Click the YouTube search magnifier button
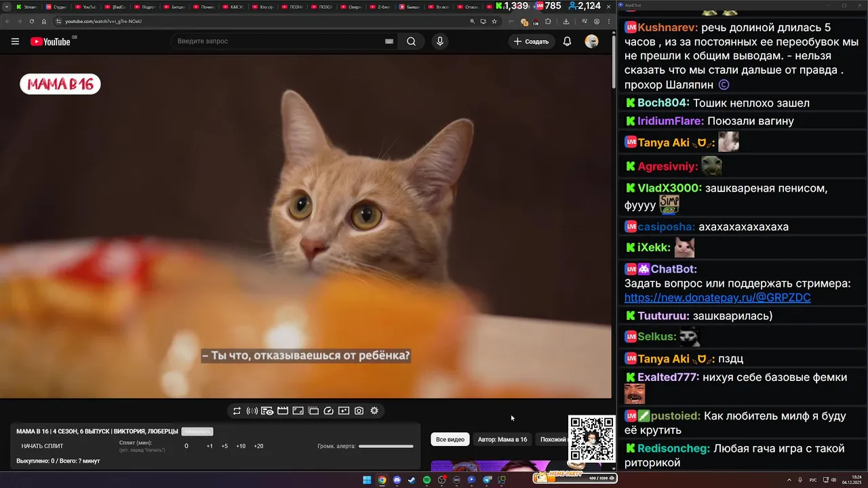Screen dimensions: 868x488 point(411,41)
